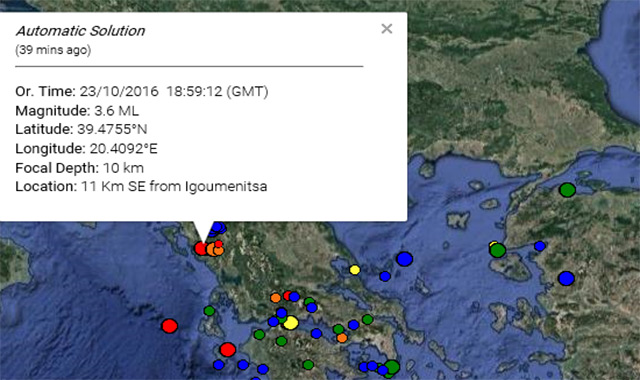Close the Automatic Solution info popup
Image resolution: width=640 pixels, height=380 pixels.
[387, 29]
